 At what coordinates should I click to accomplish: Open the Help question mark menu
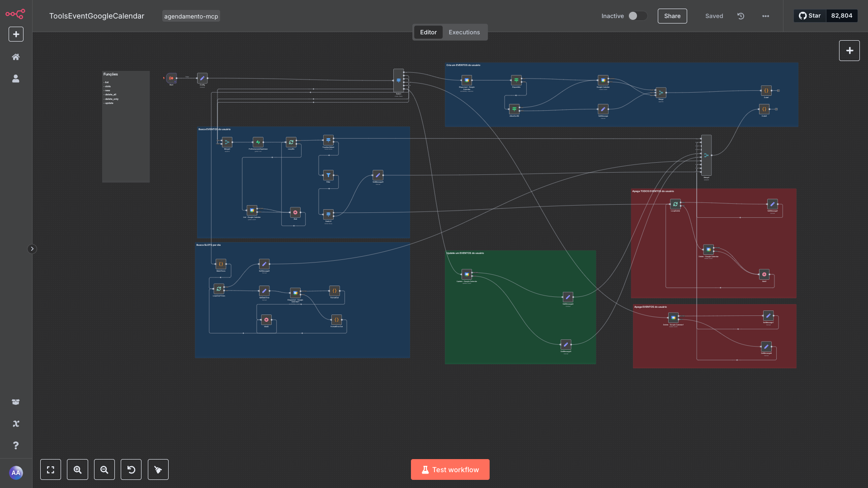click(x=16, y=446)
